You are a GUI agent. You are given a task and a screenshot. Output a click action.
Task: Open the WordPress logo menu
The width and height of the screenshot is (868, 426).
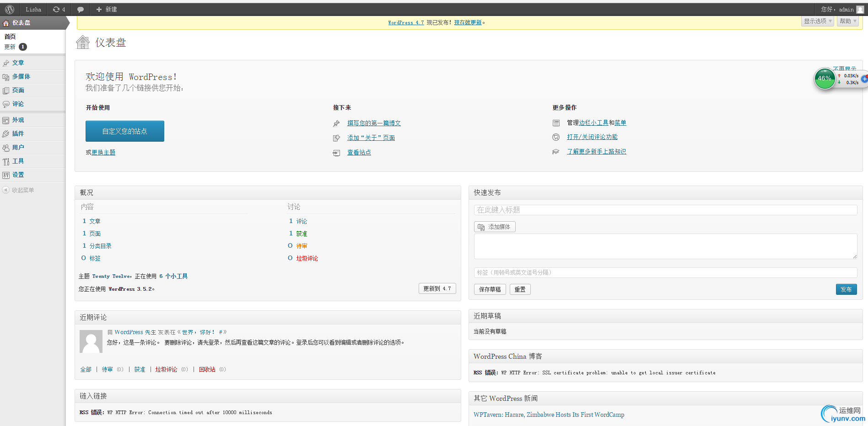pos(10,9)
